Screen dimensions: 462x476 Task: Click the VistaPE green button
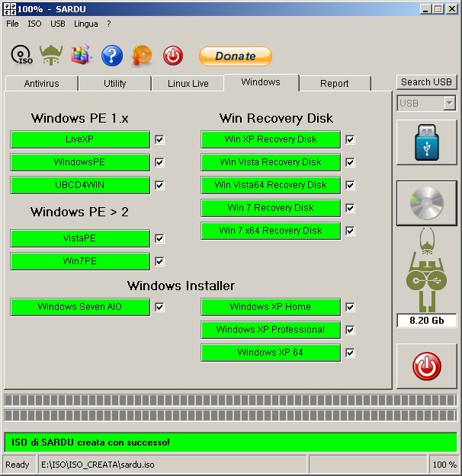(80, 238)
